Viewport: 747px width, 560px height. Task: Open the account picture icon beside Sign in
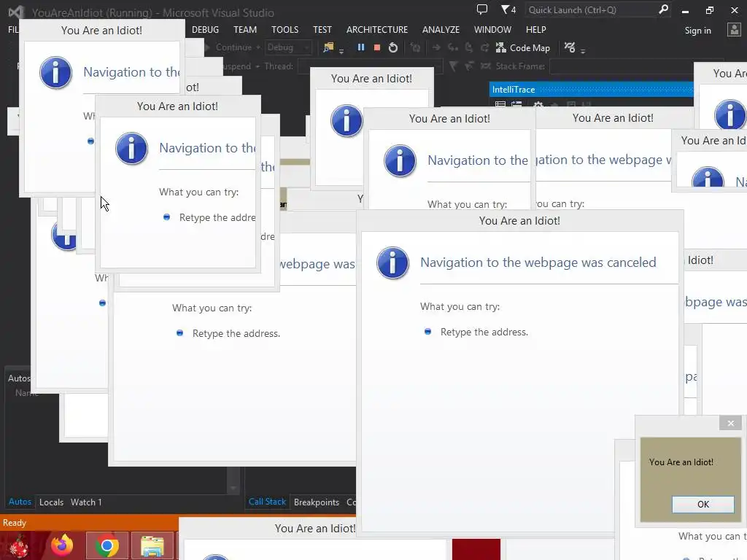click(x=734, y=30)
